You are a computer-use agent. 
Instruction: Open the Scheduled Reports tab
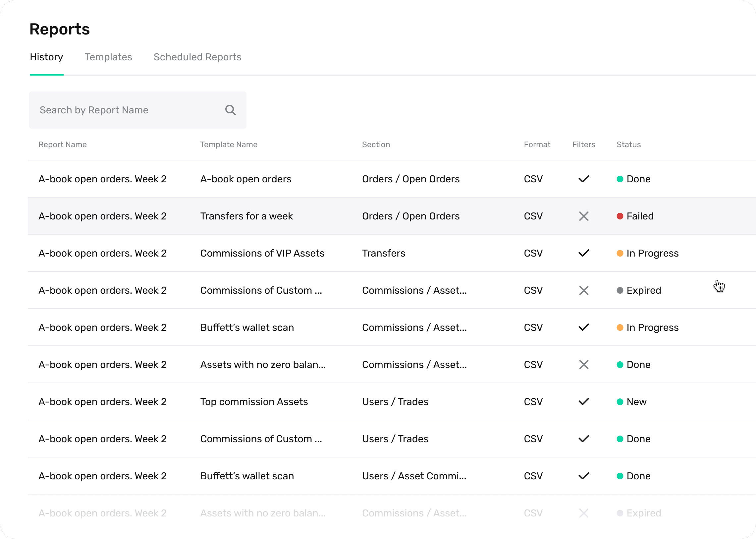[x=197, y=57]
